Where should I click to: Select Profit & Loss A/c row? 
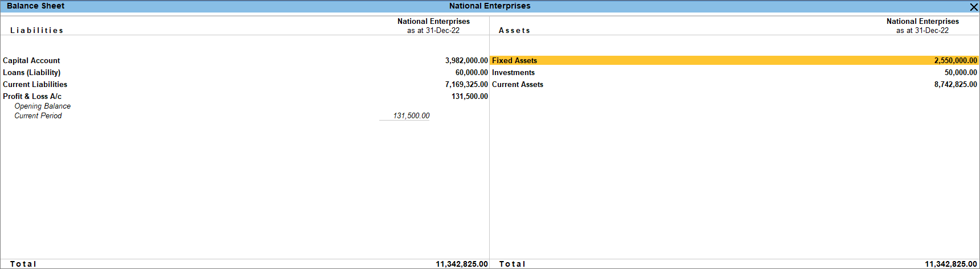coord(245,96)
